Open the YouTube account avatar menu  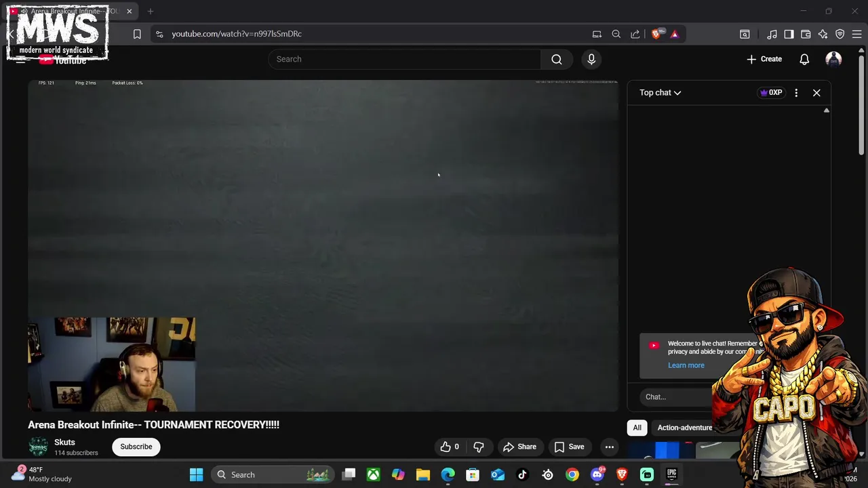click(833, 59)
